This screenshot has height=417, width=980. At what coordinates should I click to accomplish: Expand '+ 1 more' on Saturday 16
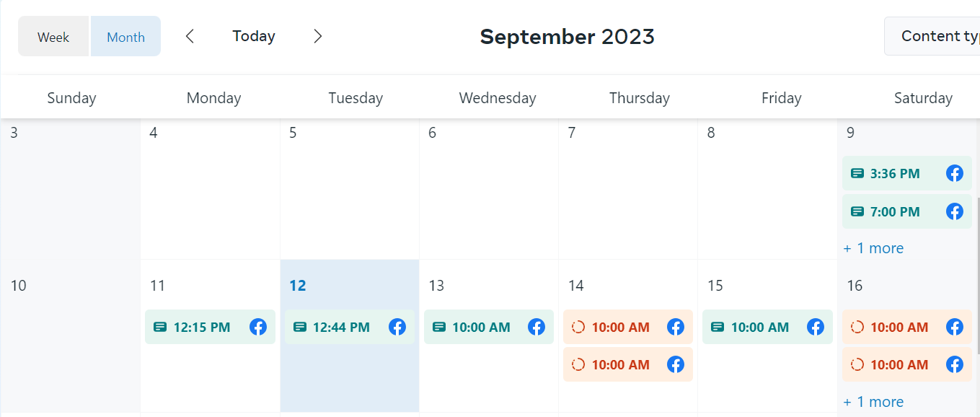click(x=873, y=402)
